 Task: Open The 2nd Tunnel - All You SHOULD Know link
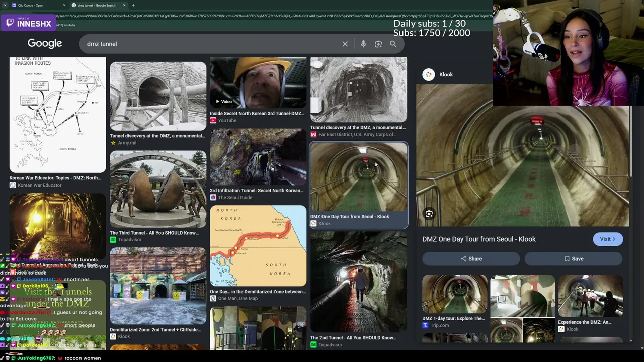(353, 338)
